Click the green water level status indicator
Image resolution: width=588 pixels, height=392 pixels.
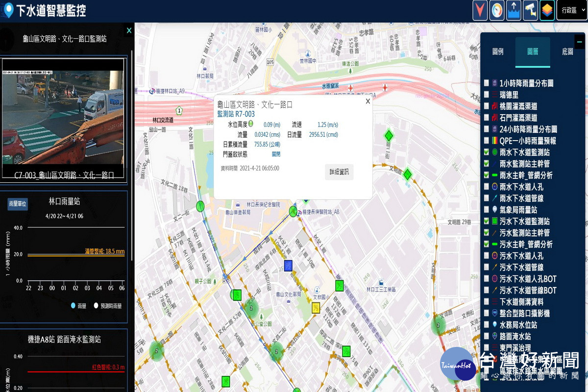tap(251, 124)
